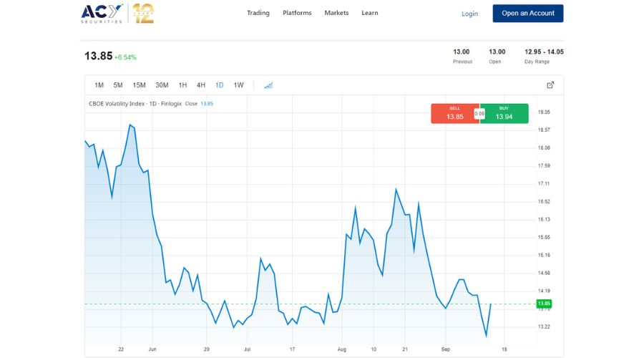Screen dimensions: 644x358
Task: Pop out chart with external link icon
Action: coord(550,85)
